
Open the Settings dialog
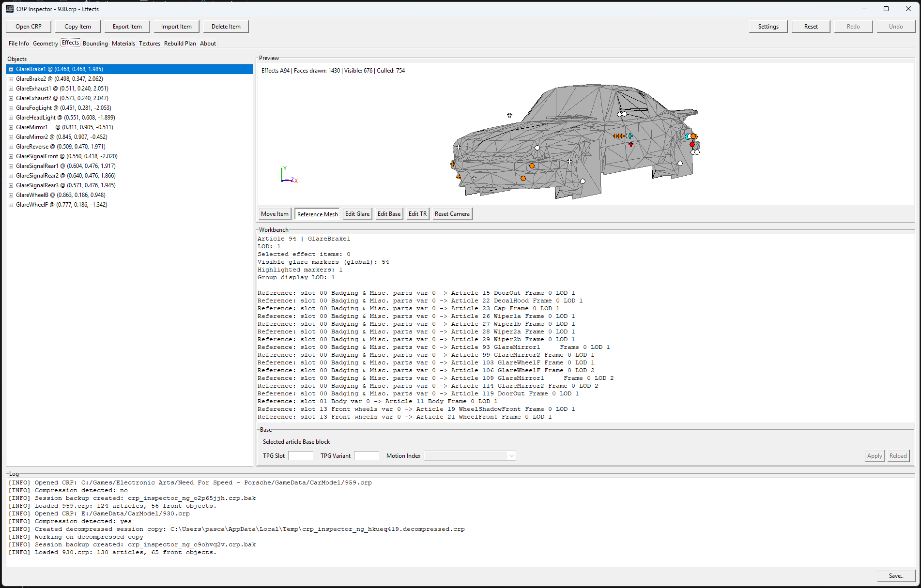tap(768, 27)
